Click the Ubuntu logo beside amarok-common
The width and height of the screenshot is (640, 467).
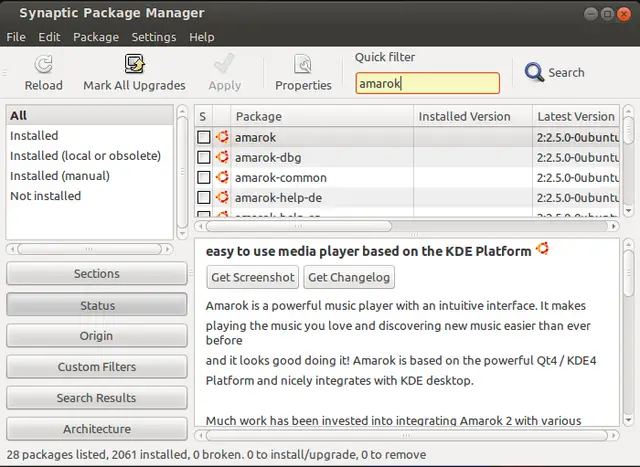[x=222, y=177]
